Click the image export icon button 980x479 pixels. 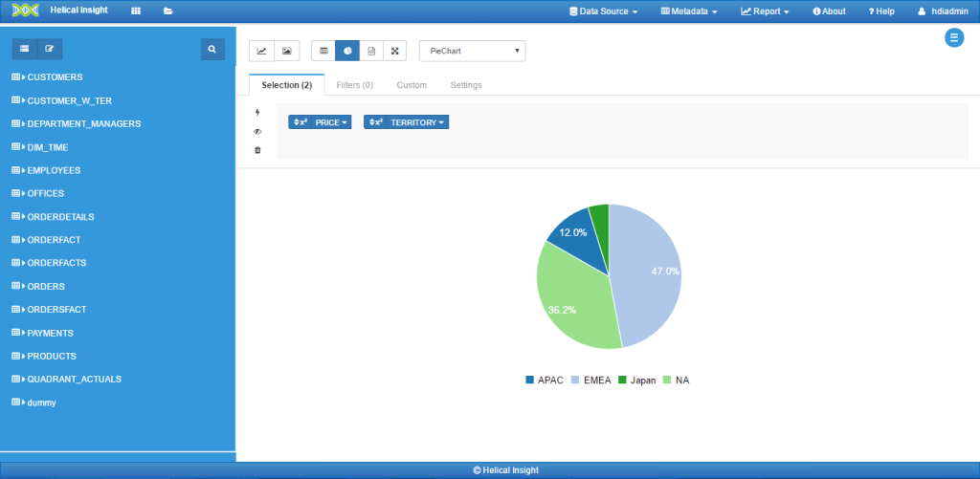(x=286, y=50)
